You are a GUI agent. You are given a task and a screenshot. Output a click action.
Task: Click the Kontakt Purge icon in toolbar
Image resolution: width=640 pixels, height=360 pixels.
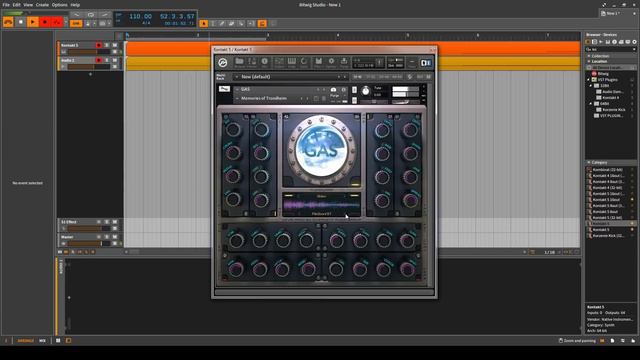point(344,62)
